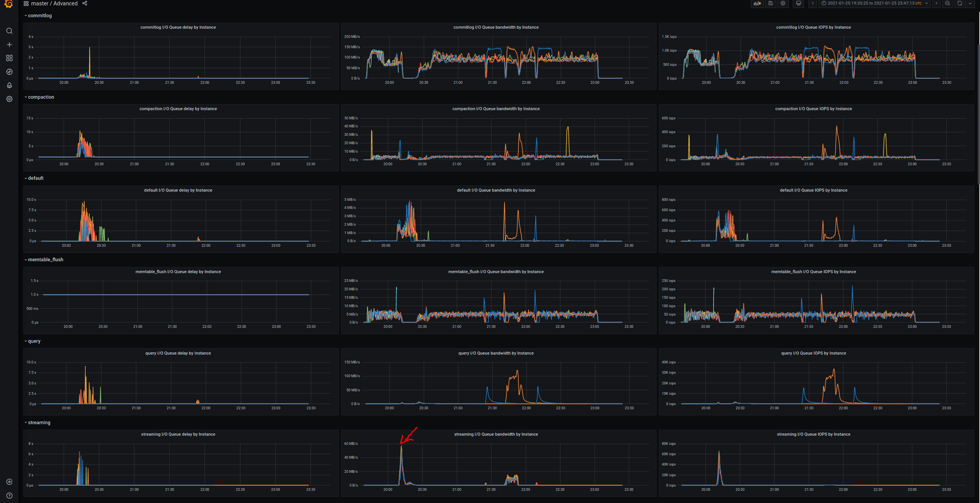
Task: Click the streaming bandwidth spike peak
Action: 401,447
